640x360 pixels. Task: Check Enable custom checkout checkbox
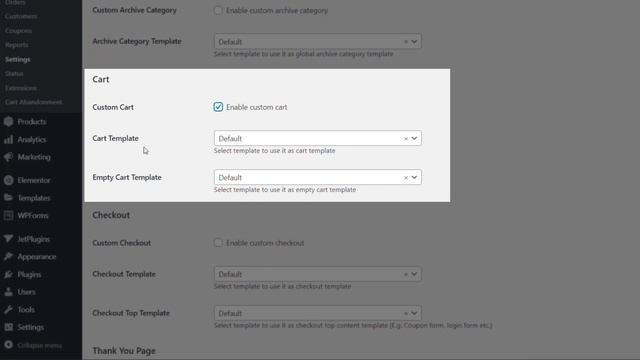click(x=218, y=243)
